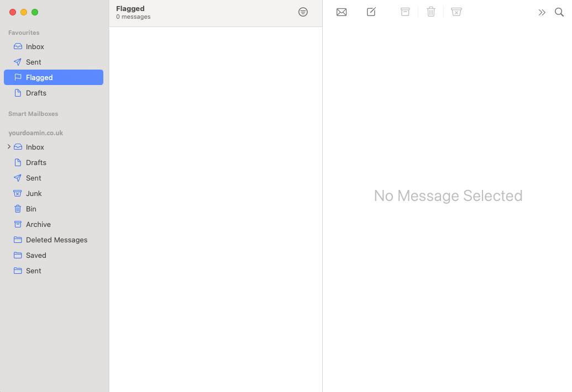Click the green full-screen window button

(35, 12)
